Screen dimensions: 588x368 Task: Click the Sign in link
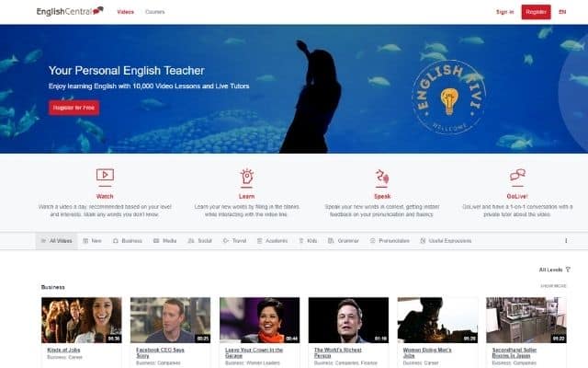coord(504,12)
